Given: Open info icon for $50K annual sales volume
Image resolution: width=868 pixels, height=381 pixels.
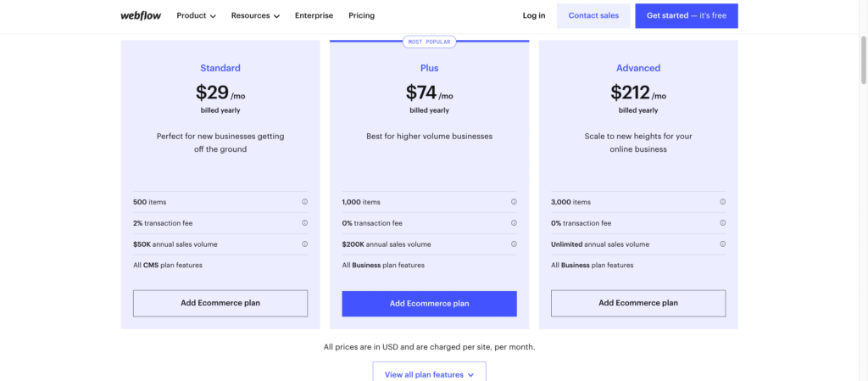Looking at the screenshot, I should (x=304, y=244).
